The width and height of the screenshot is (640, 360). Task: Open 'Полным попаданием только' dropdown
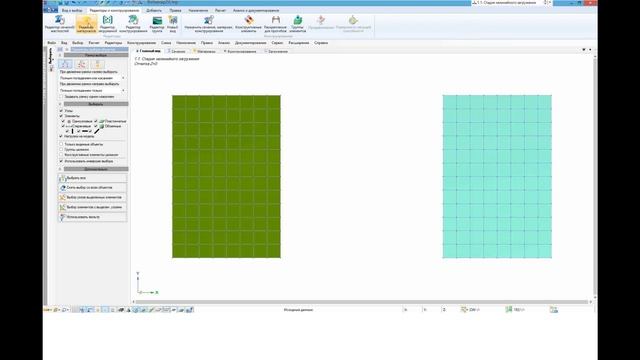[x=92, y=90]
